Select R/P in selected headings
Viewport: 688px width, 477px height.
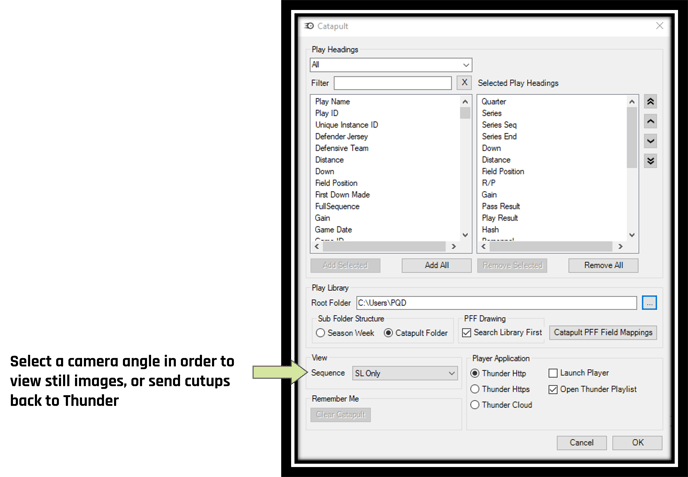pyautogui.click(x=488, y=183)
